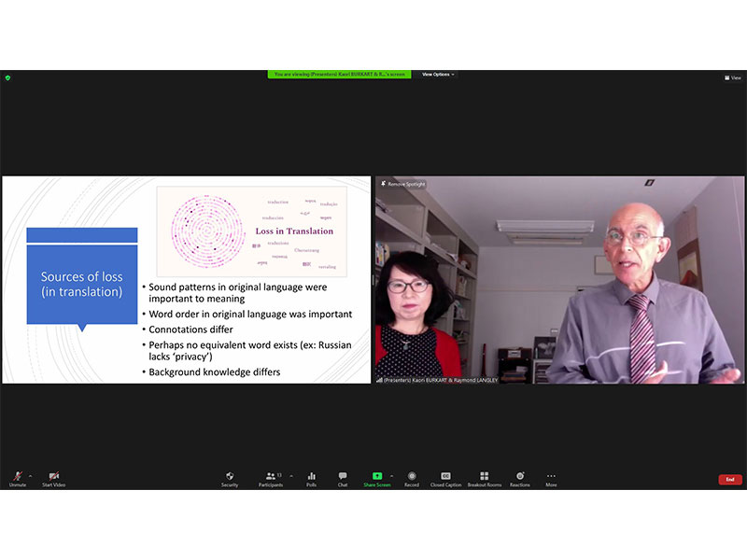This screenshot has height=560, width=747.
Task: Click the shared slide titled Sources of loss
Action: (187, 280)
